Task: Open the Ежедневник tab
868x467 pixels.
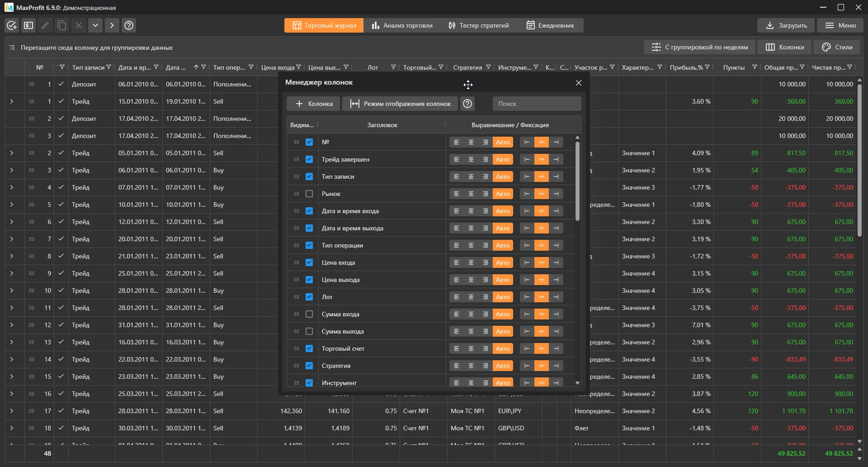Action: coord(550,25)
